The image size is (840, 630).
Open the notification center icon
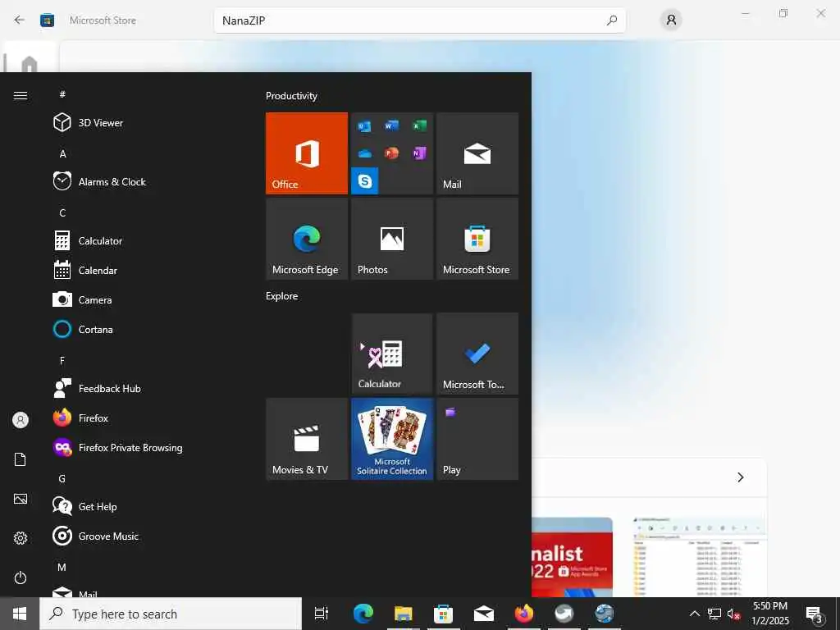pos(815,614)
